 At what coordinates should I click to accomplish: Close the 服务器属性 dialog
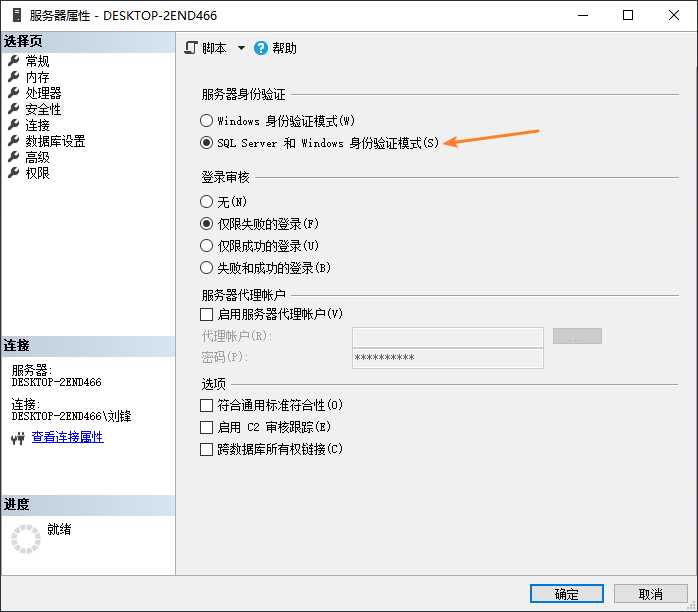click(674, 15)
